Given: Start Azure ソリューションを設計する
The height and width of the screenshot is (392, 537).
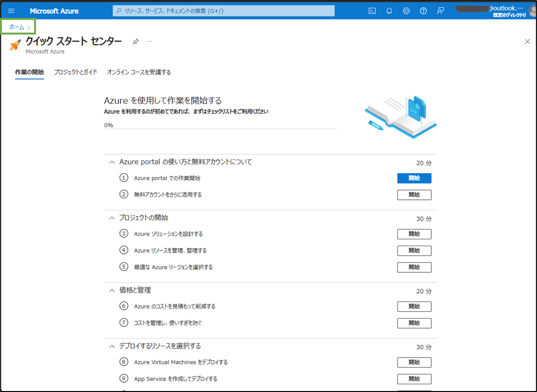Looking at the screenshot, I should pyautogui.click(x=414, y=234).
